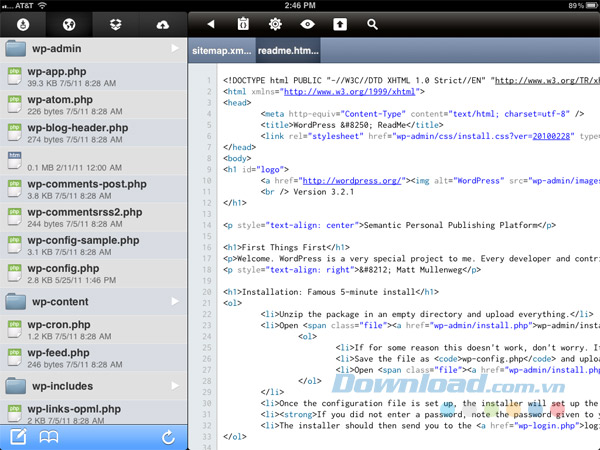Tap the php icon beside wp-cron.php
The height and width of the screenshot is (450, 600).
click(x=15, y=329)
